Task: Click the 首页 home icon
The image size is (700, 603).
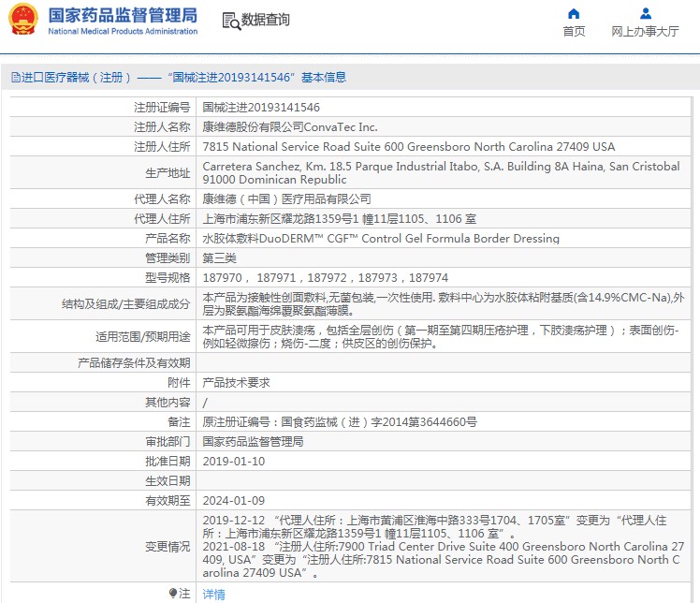Action: tap(574, 14)
